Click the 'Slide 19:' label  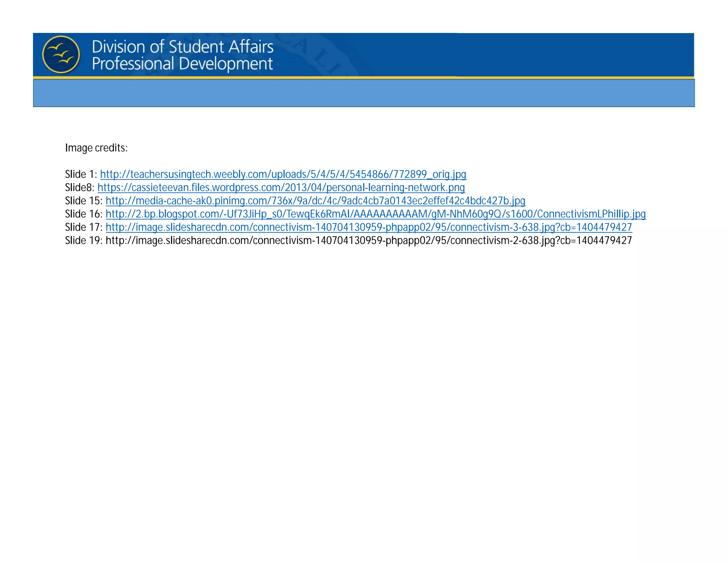pyautogui.click(x=84, y=241)
